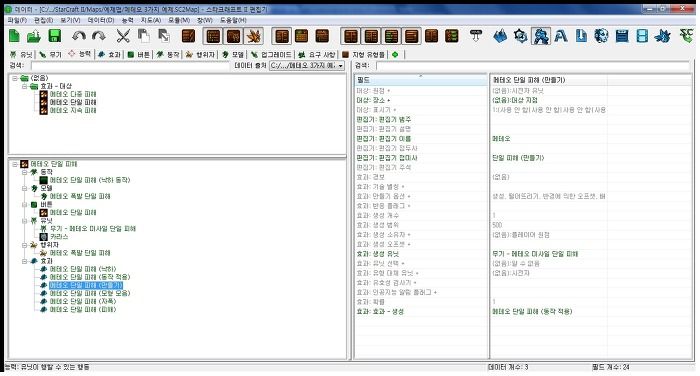Click the Cut scissors icon
The width and height of the screenshot is (700, 376).
[123, 36]
